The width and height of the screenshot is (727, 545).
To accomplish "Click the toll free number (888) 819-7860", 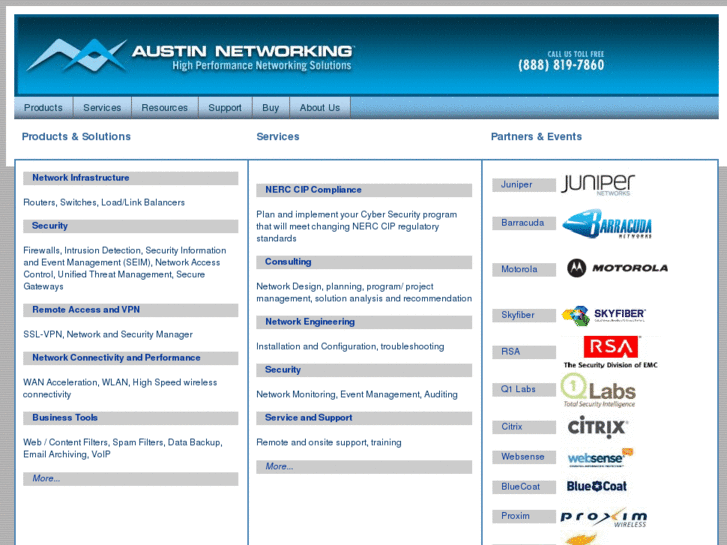I will click(x=561, y=65).
